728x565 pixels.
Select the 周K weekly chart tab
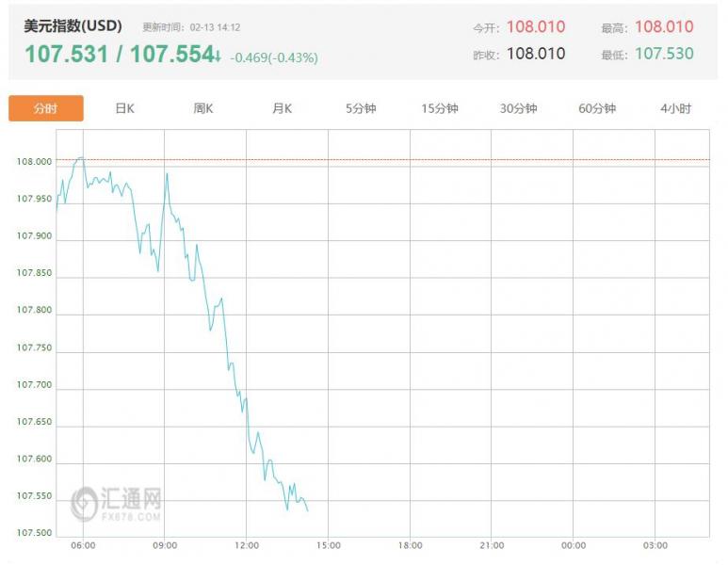coord(203,108)
